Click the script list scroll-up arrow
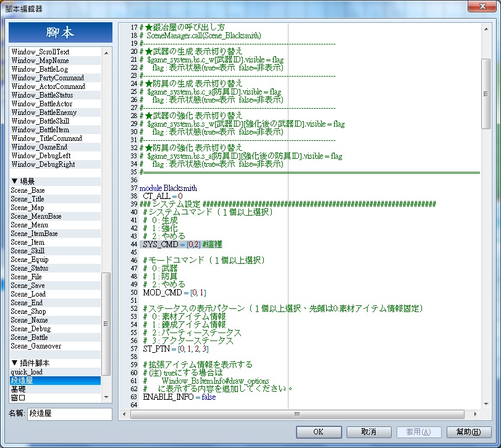Image resolution: width=501 pixels, height=448 pixels. click(106, 53)
